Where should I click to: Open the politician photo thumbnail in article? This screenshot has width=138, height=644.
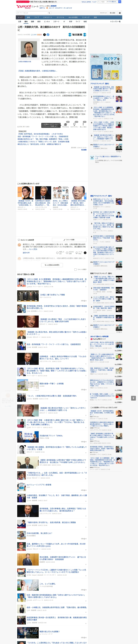(29, 49)
